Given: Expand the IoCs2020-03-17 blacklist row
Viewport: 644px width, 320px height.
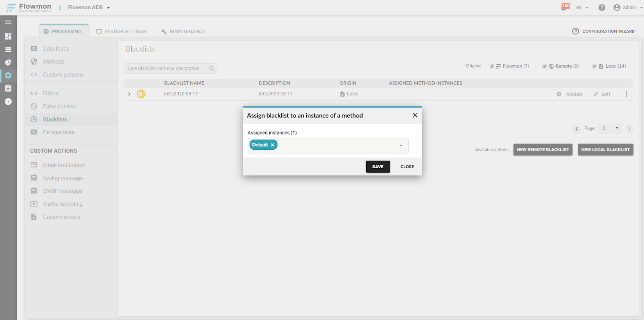Looking at the screenshot, I should click(129, 94).
